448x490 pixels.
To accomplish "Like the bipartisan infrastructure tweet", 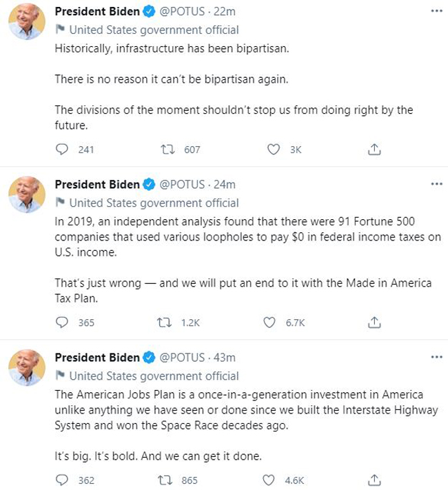I will 274,149.
